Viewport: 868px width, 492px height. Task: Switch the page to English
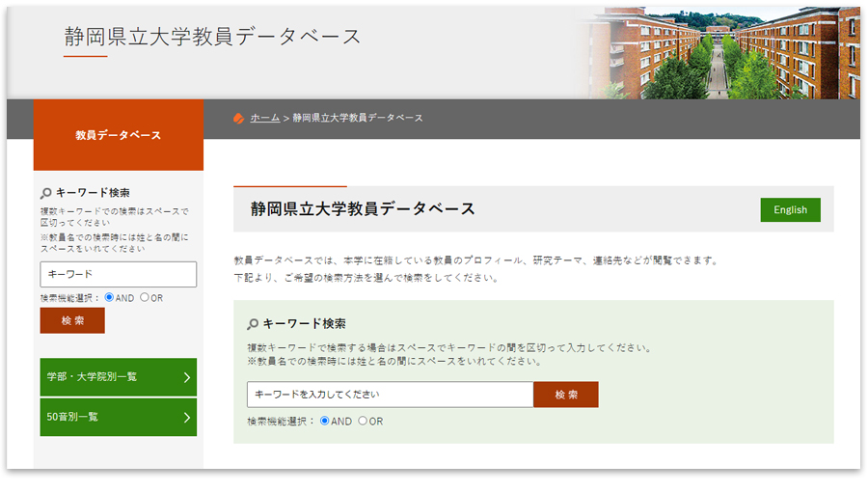point(790,210)
